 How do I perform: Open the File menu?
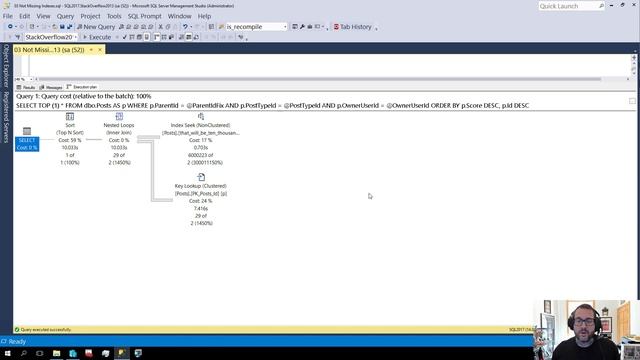[x=8, y=16]
